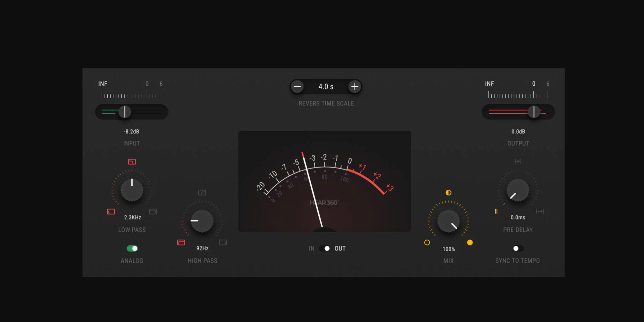The image size is (644, 322).
Task: Click the Output level slider handle
Action: pos(534,112)
